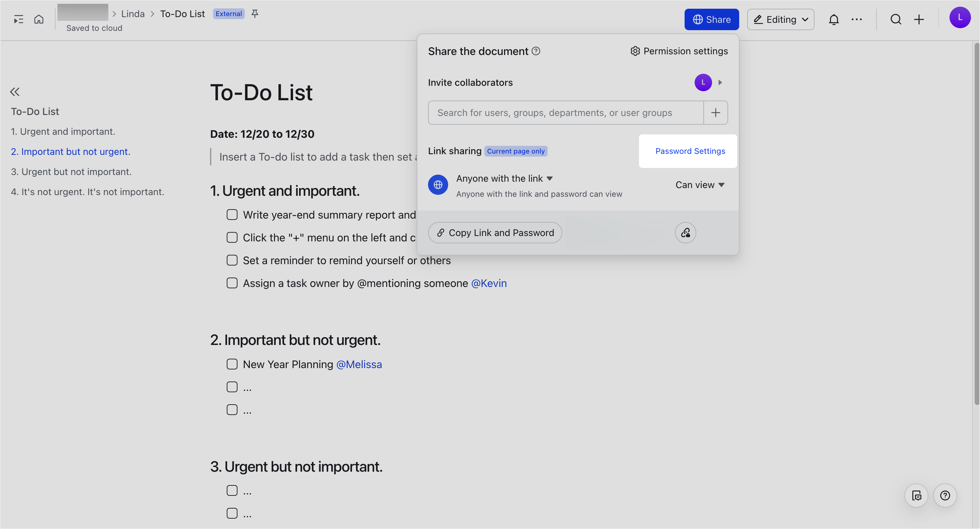
Task: Click the '2. Important but not urgent.' document heading
Action: click(x=295, y=340)
